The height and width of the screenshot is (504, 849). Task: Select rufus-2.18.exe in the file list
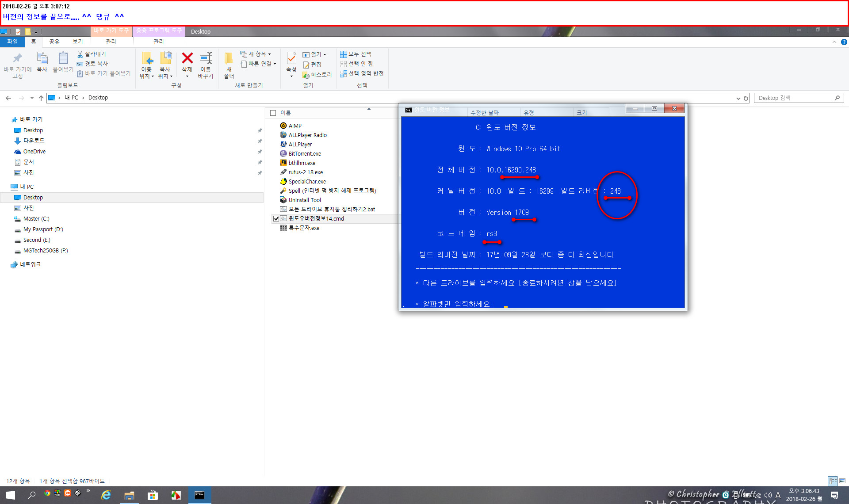[301, 172]
